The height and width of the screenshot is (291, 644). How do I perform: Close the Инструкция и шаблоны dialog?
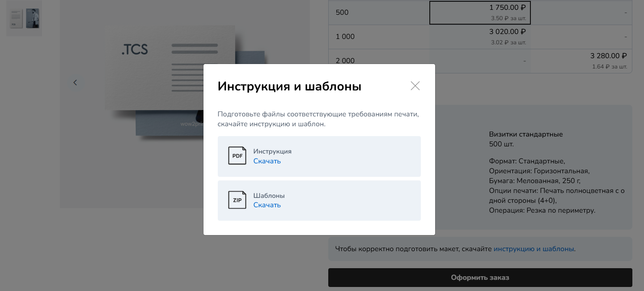pos(415,86)
